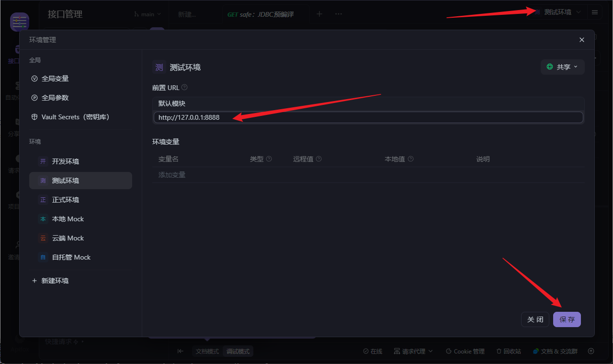613x364 pixels.
Task: Open the 共享 dropdown
Action: (x=563, y=67)
